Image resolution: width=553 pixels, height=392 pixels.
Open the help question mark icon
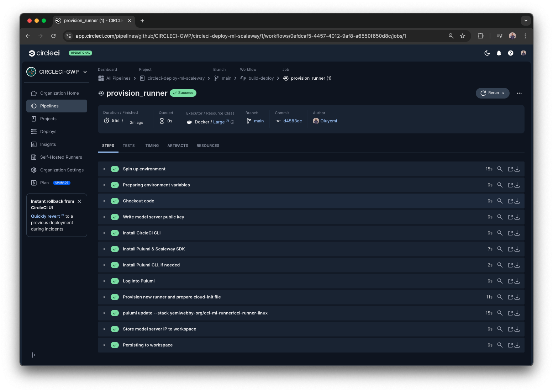pos(511,53)
